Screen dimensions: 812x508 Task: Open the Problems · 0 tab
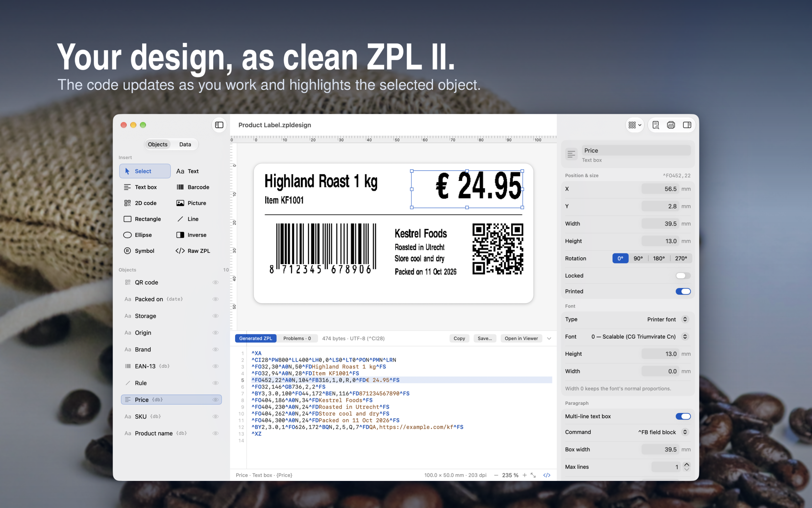tap(297, 338)
